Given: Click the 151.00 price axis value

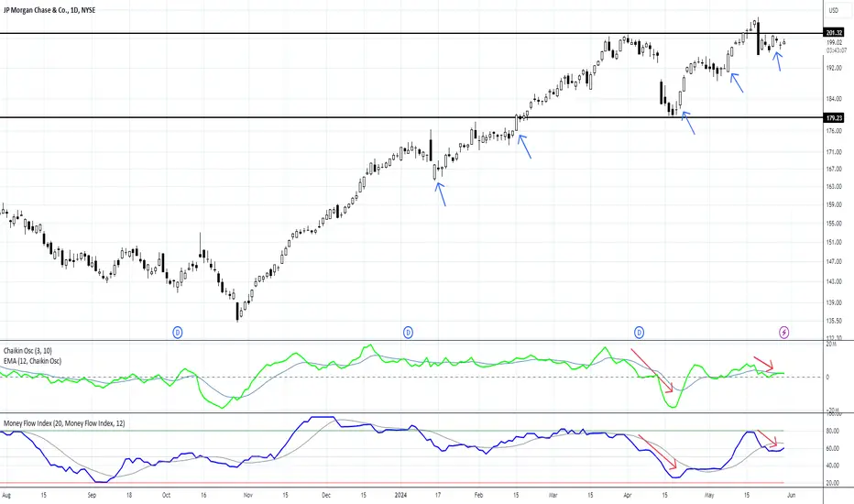Looking at the screenshot, I should click(x=834, y=242).
